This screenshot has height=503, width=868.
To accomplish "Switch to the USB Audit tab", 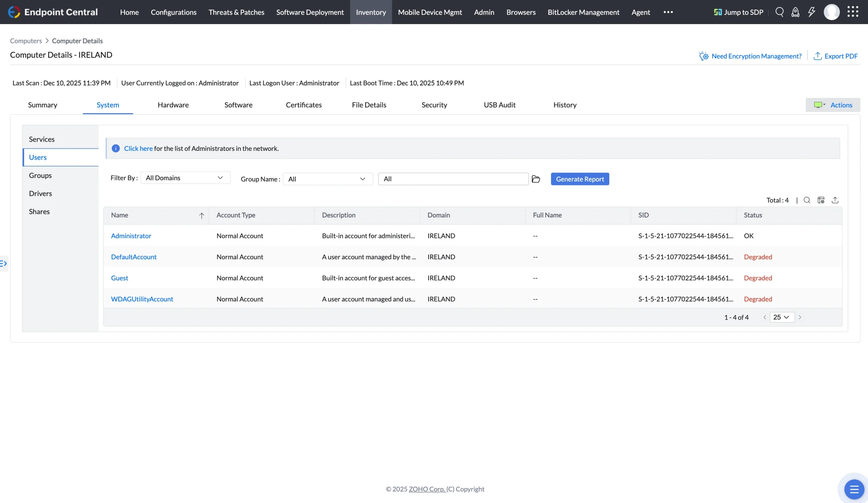I will (499, 105).
